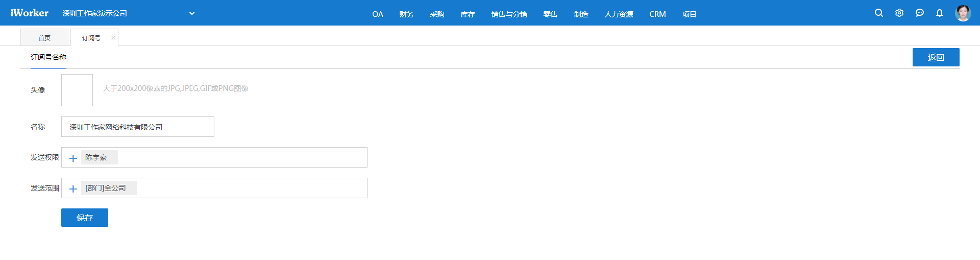980x260 pixels.
Task: Select the 订阅号名称 section tab
Action: (48, 57)
